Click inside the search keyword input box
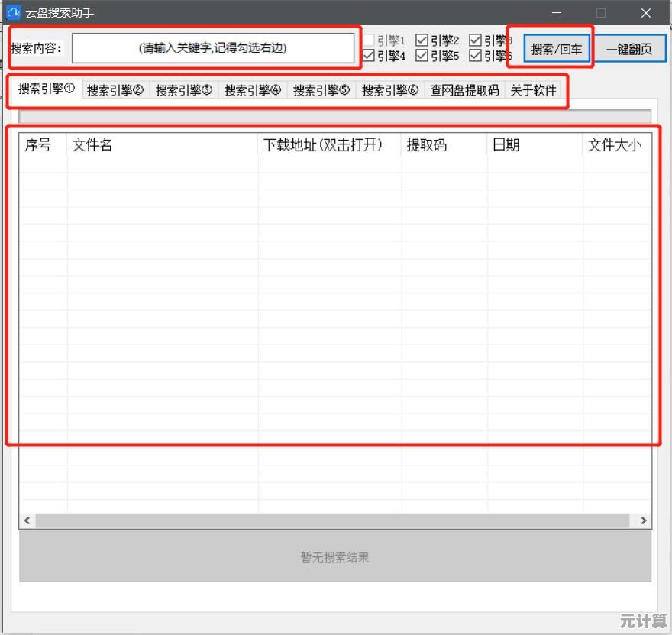 point(214,47)
